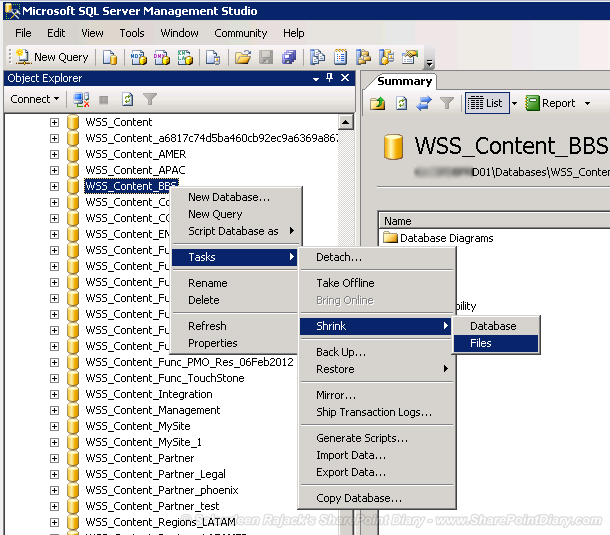The width and height of the screenshot is (610, 535).
Task: Click the Template Explorer toolbar icon
Action: [386, 57]
